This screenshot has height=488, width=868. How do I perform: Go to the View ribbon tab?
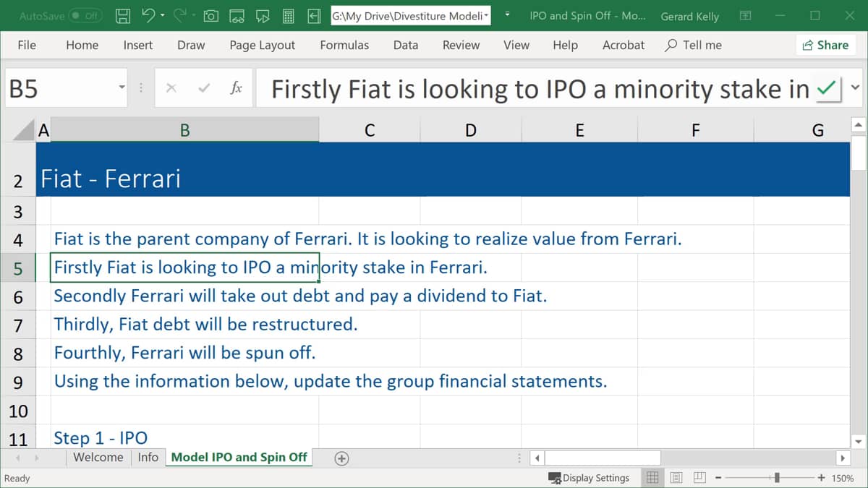pyautogui.click(x=516, y=45)
